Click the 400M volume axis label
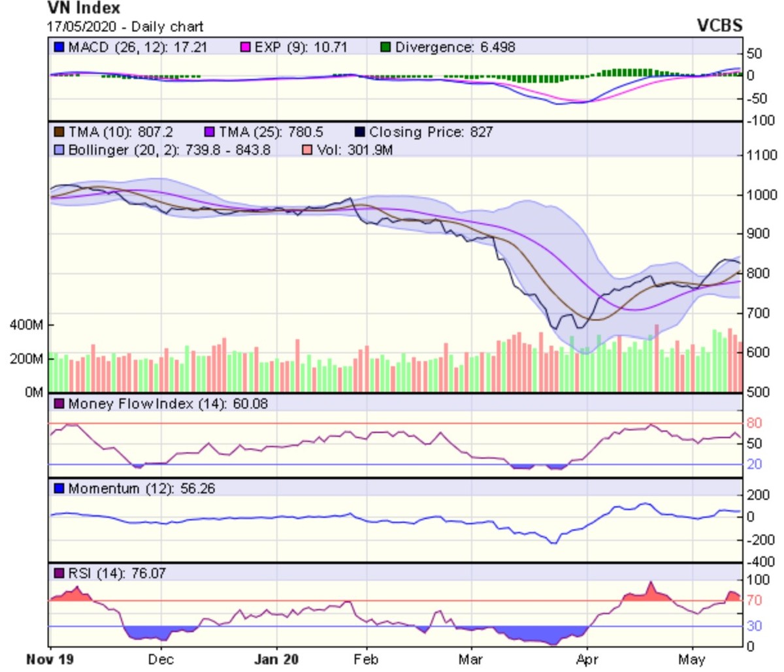The height and width of the screenshot is (672, 784). (27, 325)
